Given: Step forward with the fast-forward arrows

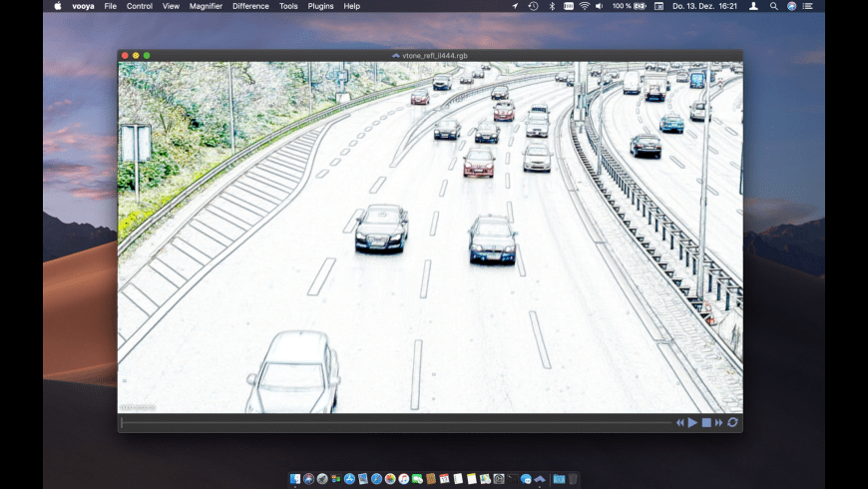Looking at the screenshot, I should coord(718,423).
